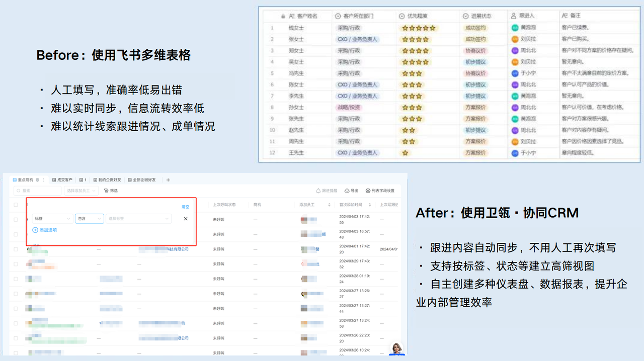Open the 选择标签 value dropdown
The width and height of the screenshot is (644, 361).
click(x=138, y=219)
